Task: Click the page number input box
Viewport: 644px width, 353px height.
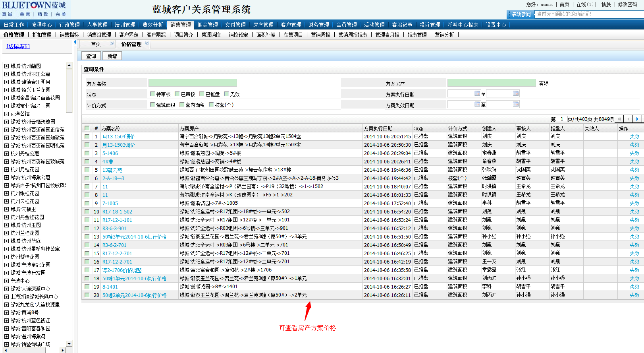Action: pos(562,119)
